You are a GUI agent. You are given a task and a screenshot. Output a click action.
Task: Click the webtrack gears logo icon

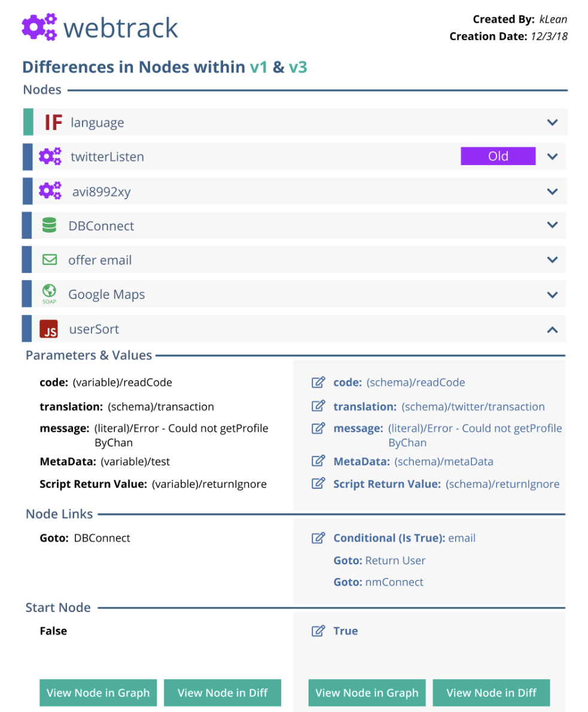tap(39, 28)
